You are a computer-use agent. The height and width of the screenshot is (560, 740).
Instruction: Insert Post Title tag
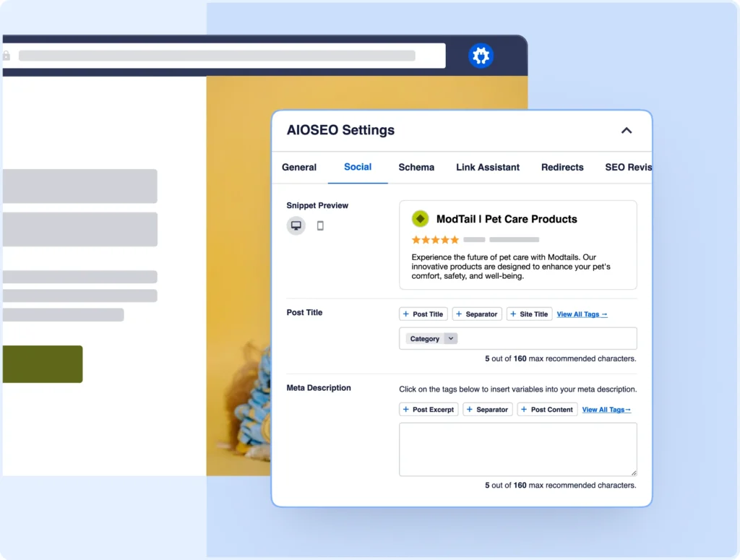pos(423,314)
